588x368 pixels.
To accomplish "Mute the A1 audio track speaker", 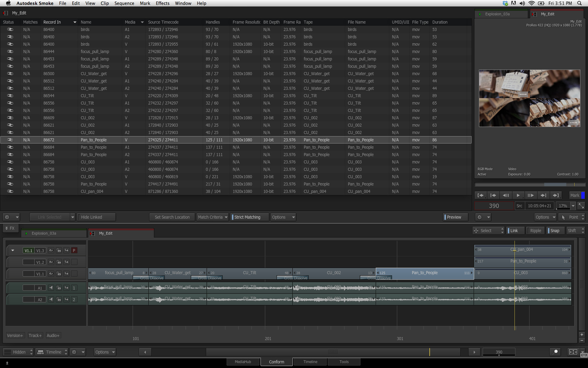I will 51,288.
